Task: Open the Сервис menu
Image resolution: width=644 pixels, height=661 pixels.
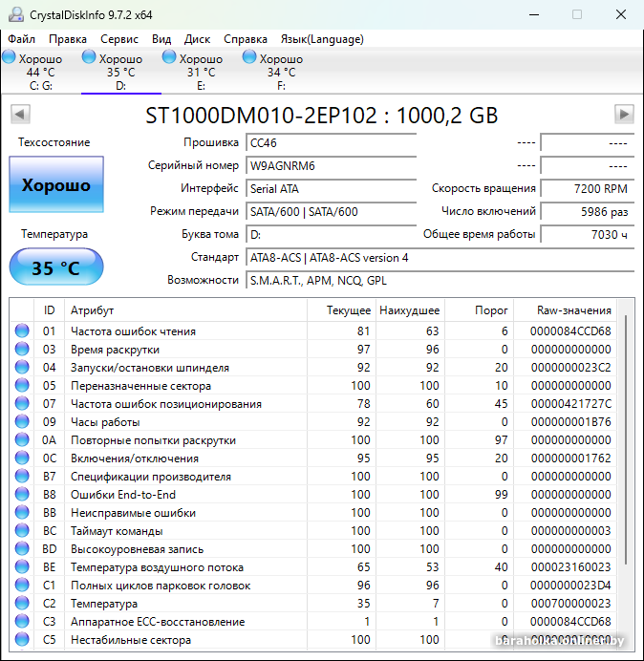Action: pos(119,39)
